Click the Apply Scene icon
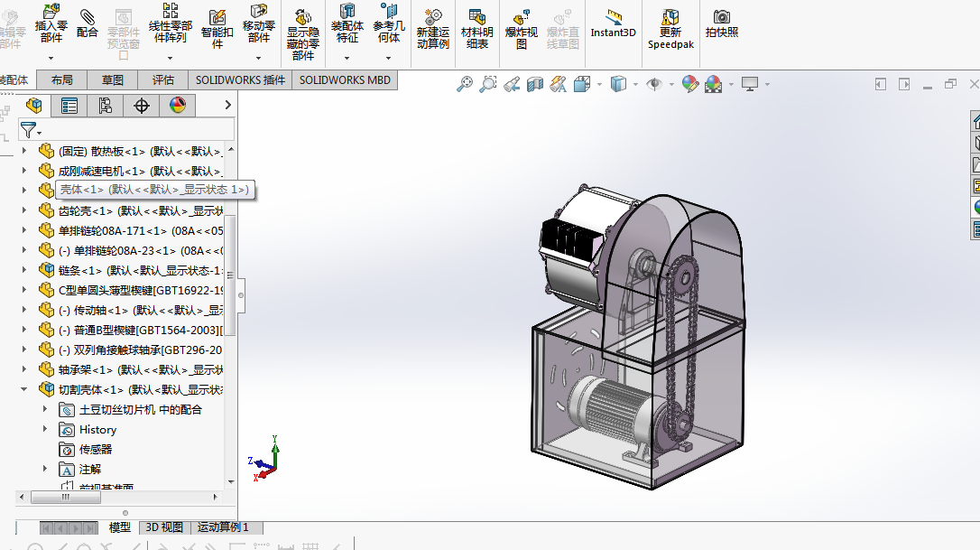This screenshot has width=980, height=550. (713, 84)
